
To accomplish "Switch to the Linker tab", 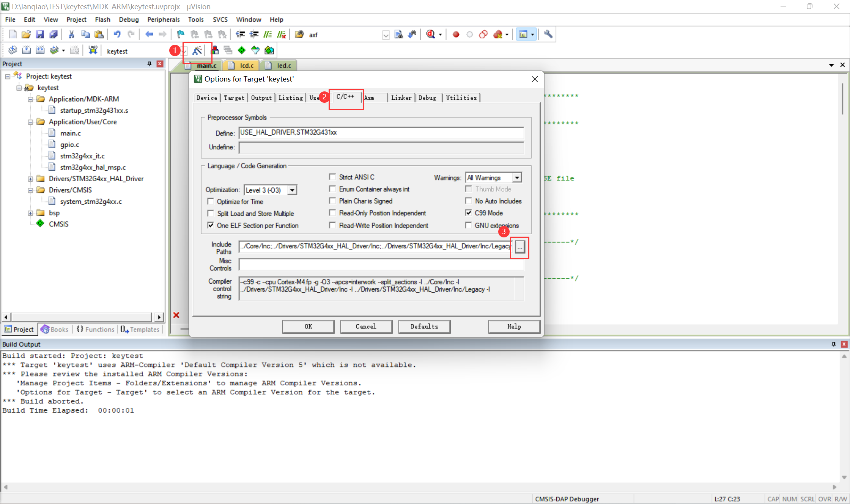I will (401, 98).
